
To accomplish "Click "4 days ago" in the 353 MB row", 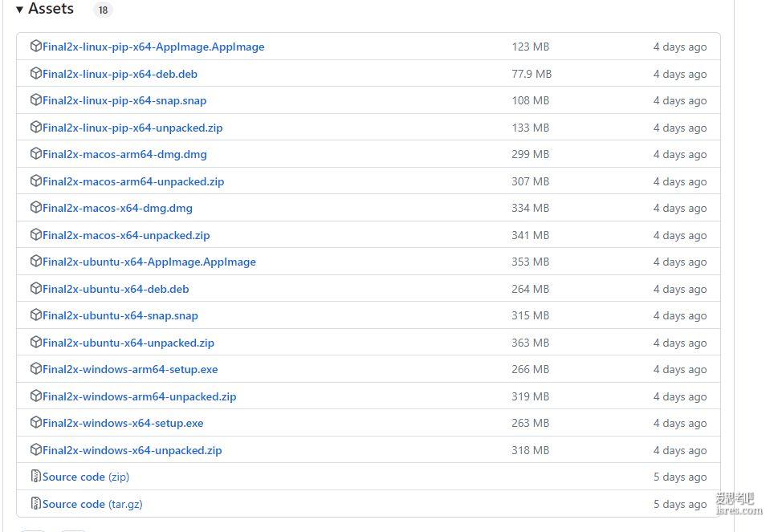I will click(680, 262).
